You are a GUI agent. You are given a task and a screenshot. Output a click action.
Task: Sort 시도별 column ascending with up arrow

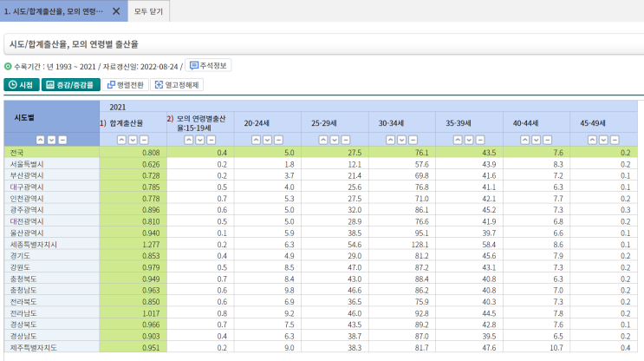(x=41, y=140)
